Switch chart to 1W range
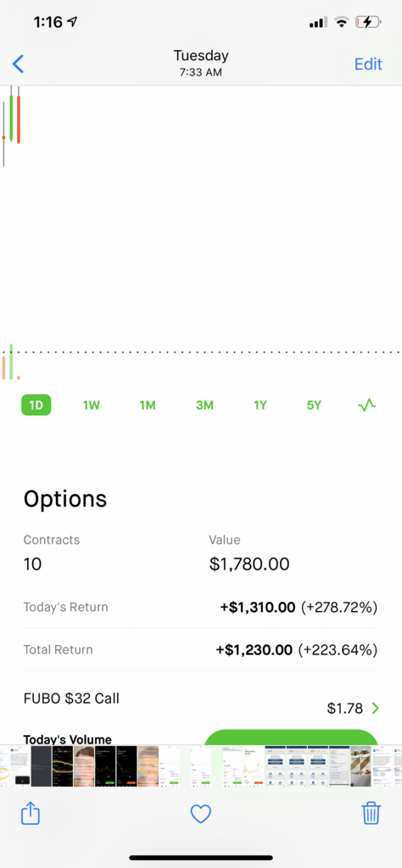 [92, 405]
